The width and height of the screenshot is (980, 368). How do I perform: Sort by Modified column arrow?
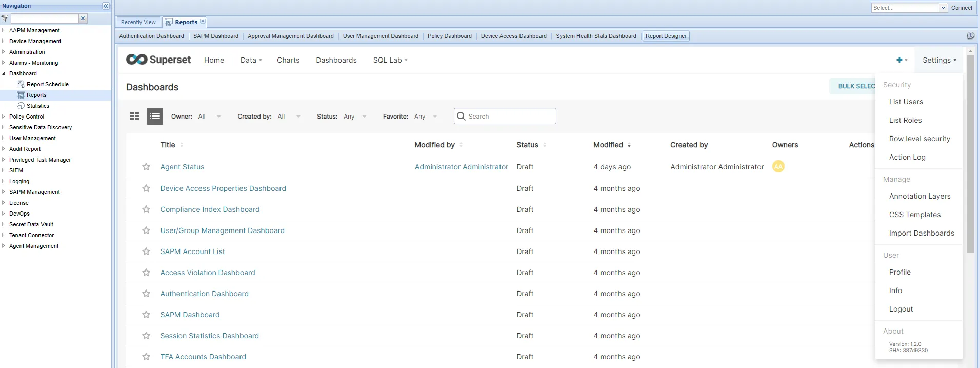pyautogui.click(x=629, y=145)
